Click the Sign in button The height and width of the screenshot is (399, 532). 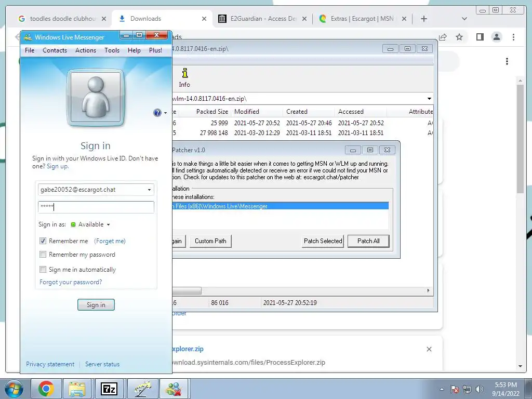click(96, 304)
